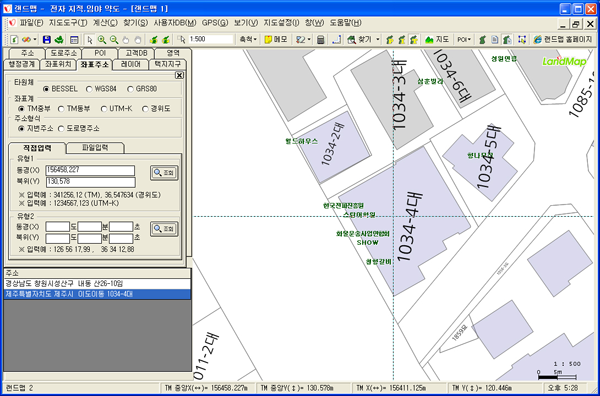
Task: Open the 파일(F) menu
Action: tap(31, 23)
